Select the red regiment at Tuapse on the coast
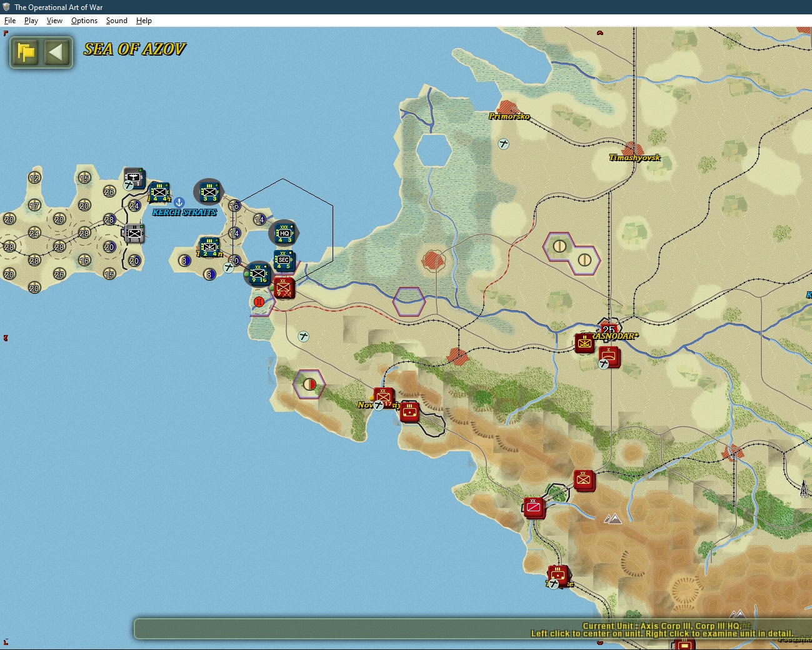 coord(558,576)
